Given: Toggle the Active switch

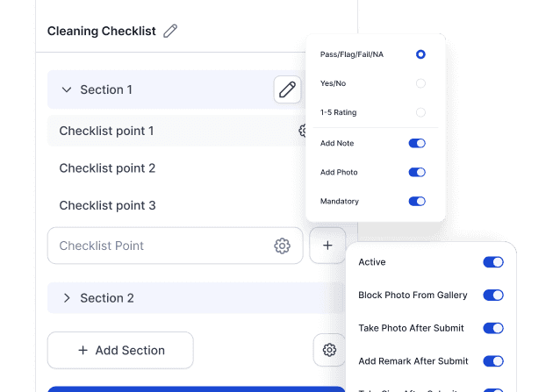Looking at the screenshot, I should click(x=493, y=262).
